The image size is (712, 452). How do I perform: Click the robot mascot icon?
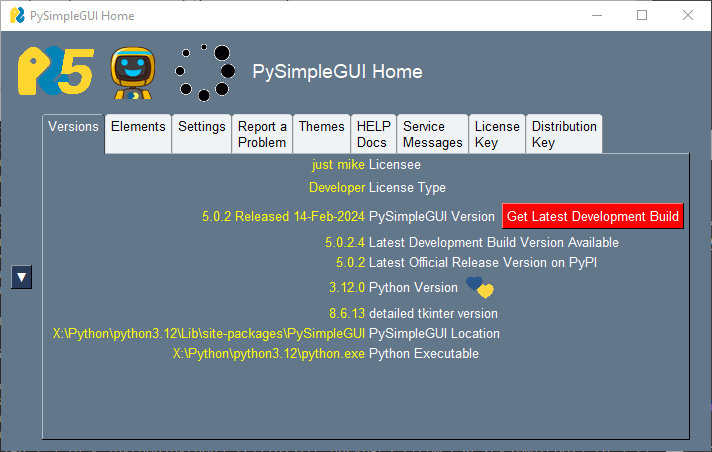pos(131,72)
